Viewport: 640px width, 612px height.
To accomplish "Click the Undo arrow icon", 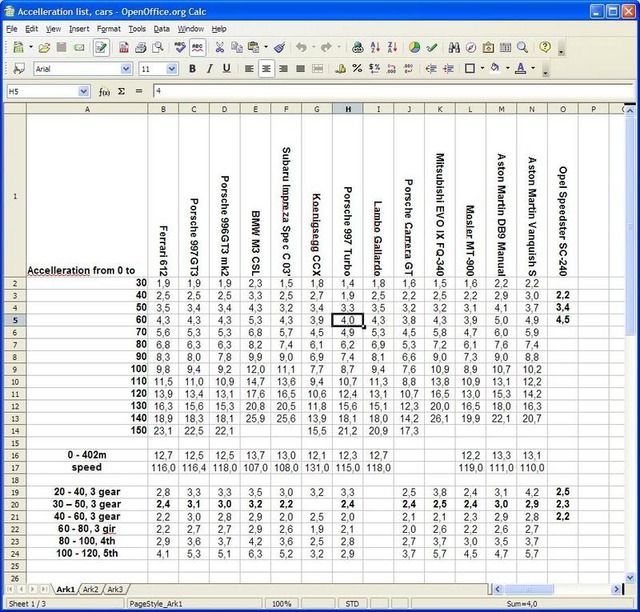I will [x=301, y=48].
